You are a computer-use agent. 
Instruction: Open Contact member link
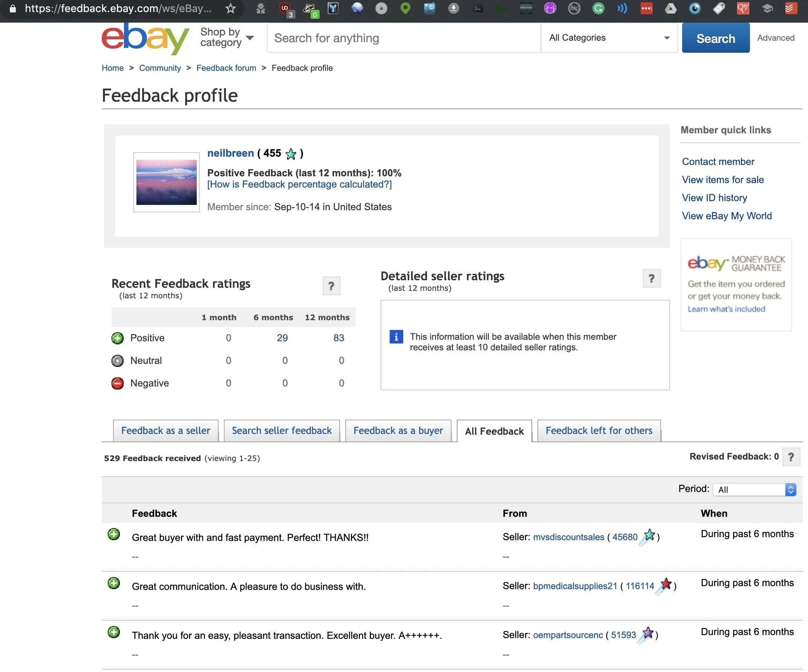[x=718, y=162]
